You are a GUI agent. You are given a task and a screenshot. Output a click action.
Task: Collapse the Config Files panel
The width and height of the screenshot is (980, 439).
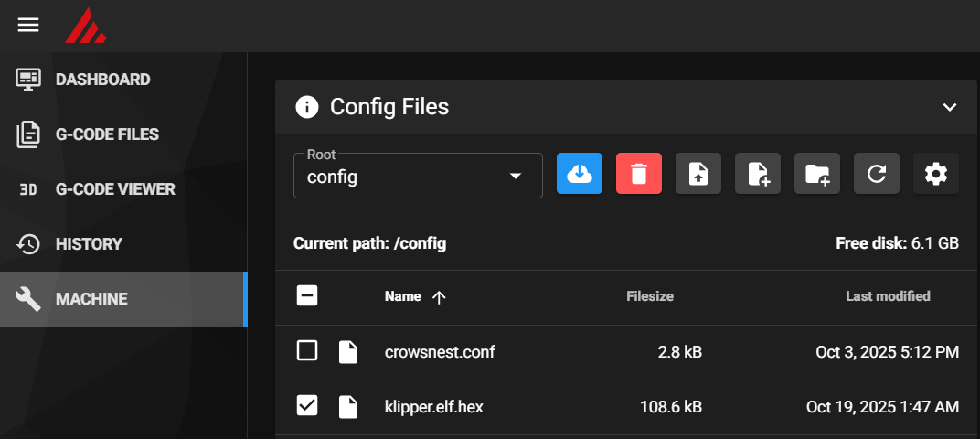pos(950,107)
